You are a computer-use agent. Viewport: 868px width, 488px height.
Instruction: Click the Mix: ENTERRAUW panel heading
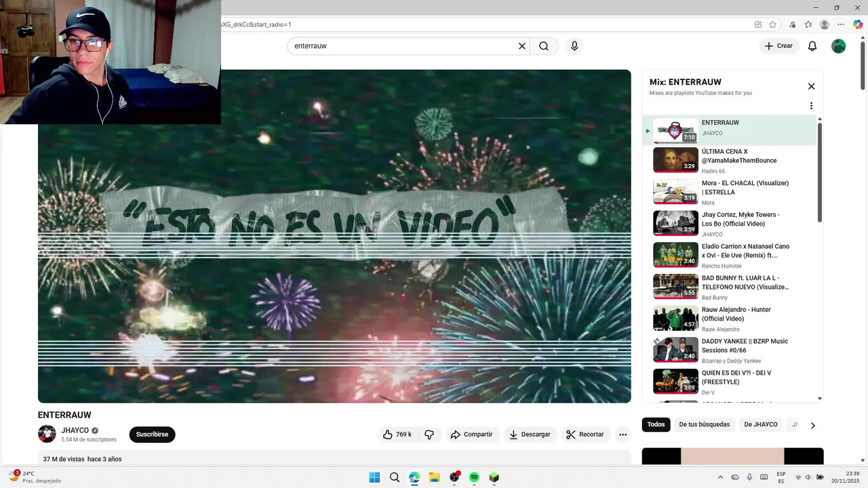click(x=686, y=82)
